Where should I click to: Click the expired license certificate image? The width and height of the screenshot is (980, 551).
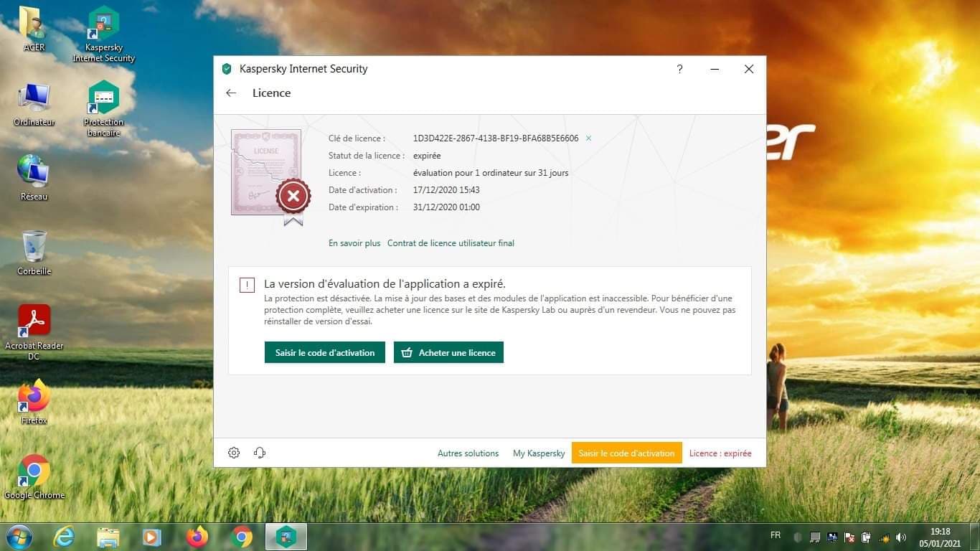point(270,176)
